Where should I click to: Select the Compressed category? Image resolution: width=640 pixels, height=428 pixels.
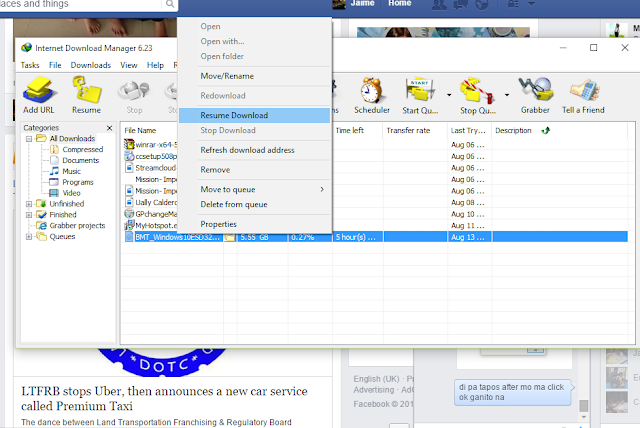tap(82, 149)
